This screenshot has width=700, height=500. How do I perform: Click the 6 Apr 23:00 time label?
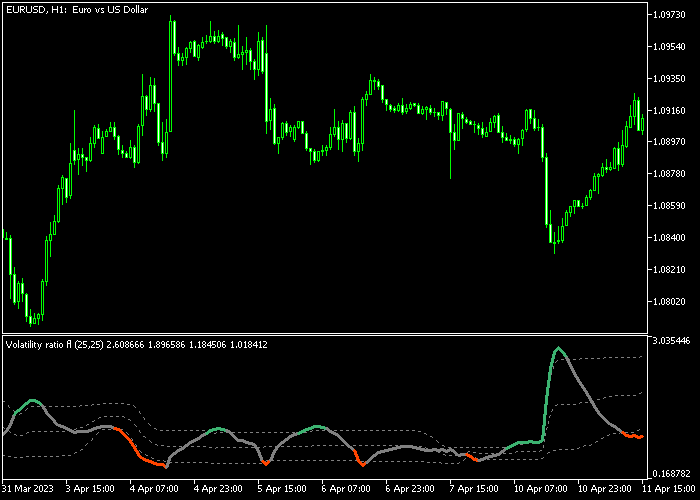tap(411, 488)
